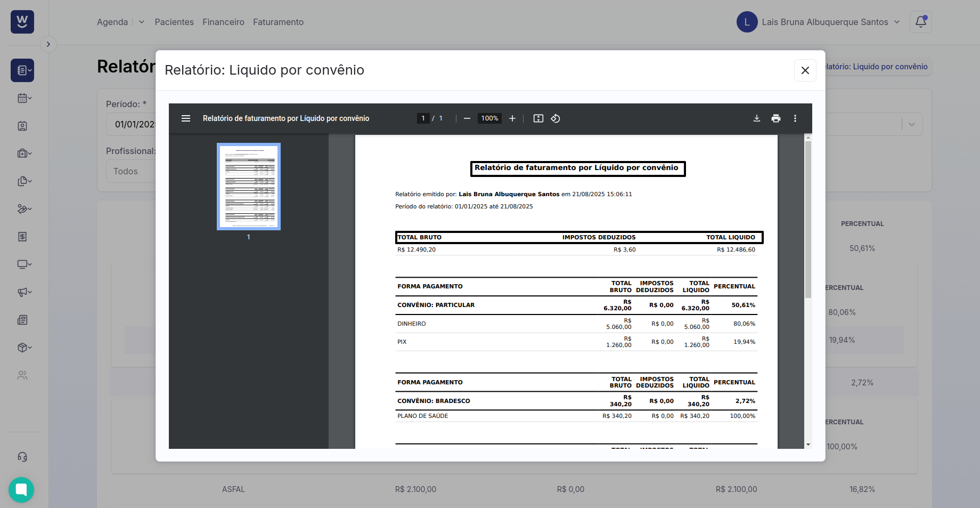The image size is (980, 508).
Task: Click the 'PLANO DE SAÚDE' row
Action: click(576, 416)
